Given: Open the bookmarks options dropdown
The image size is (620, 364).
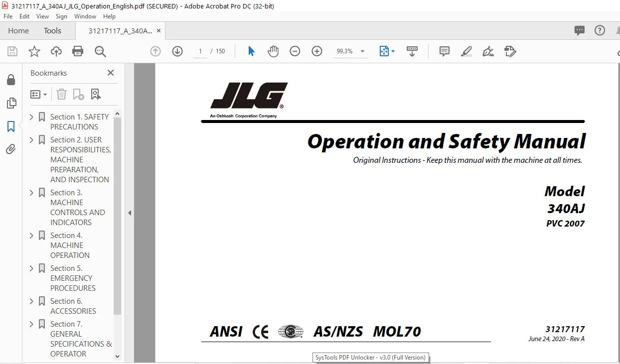Looking at the screenshot, I should click(39, 94).
